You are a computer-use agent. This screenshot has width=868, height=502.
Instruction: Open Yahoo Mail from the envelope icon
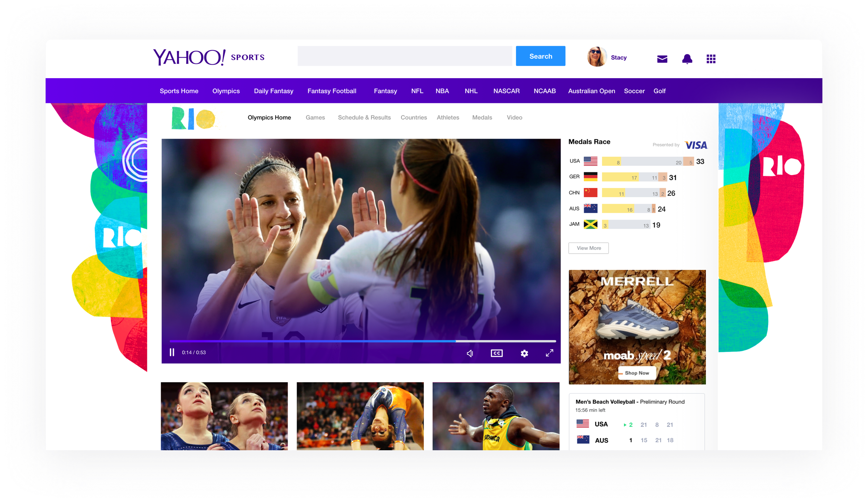[x=662, y=59]
